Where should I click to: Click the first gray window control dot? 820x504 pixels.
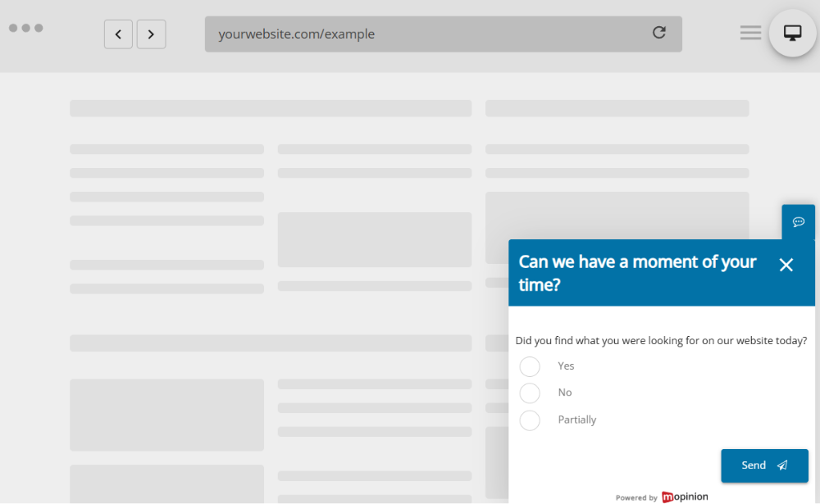point(13,28)
